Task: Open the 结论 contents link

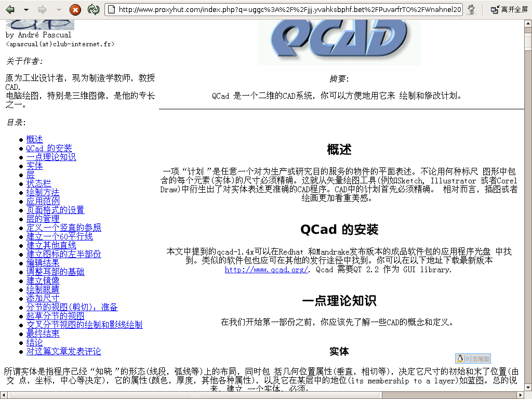Action: [35, 342]
